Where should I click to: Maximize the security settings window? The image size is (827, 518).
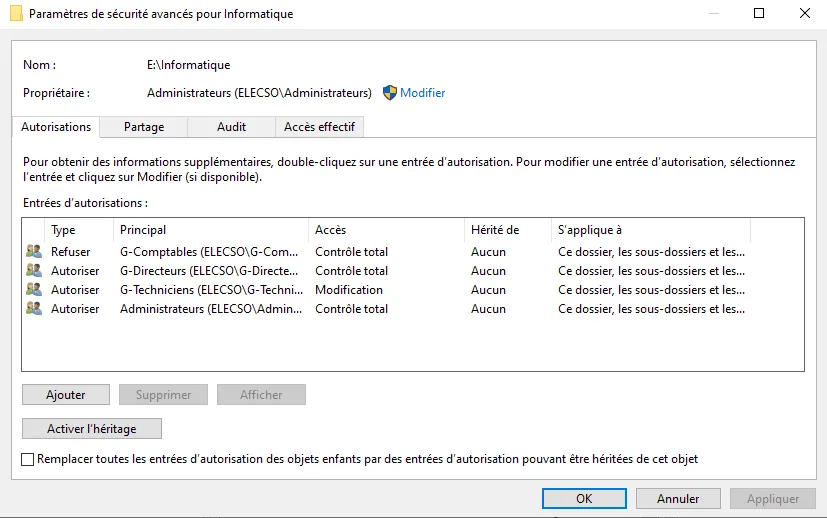pos(758,14)
